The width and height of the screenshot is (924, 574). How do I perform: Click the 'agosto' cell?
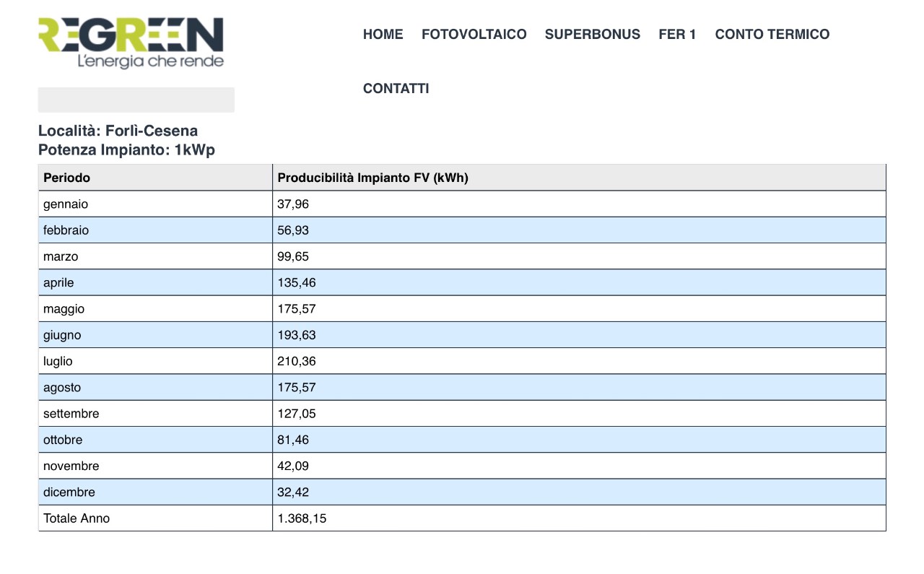point(155,387)
